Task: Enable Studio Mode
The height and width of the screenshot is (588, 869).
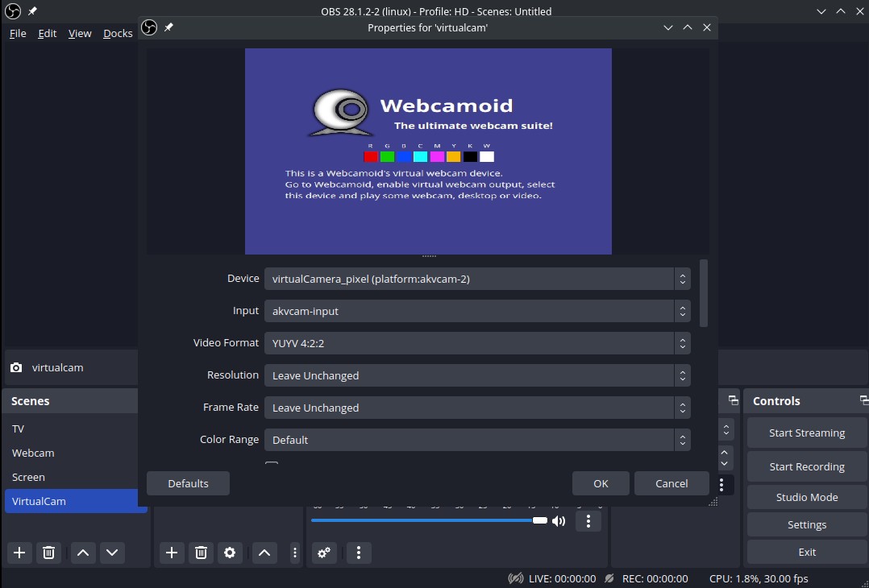Action: pos(807,497)
